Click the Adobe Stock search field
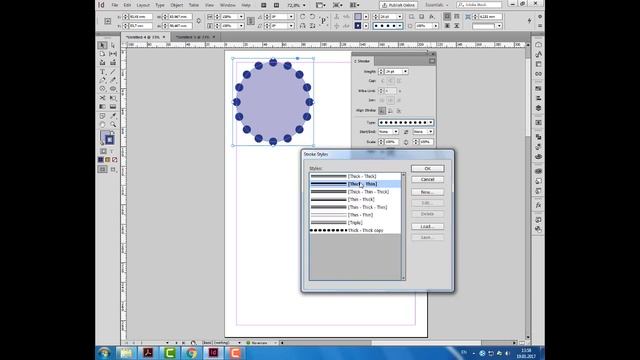The image size is (640, 360). tap(479, 5)
